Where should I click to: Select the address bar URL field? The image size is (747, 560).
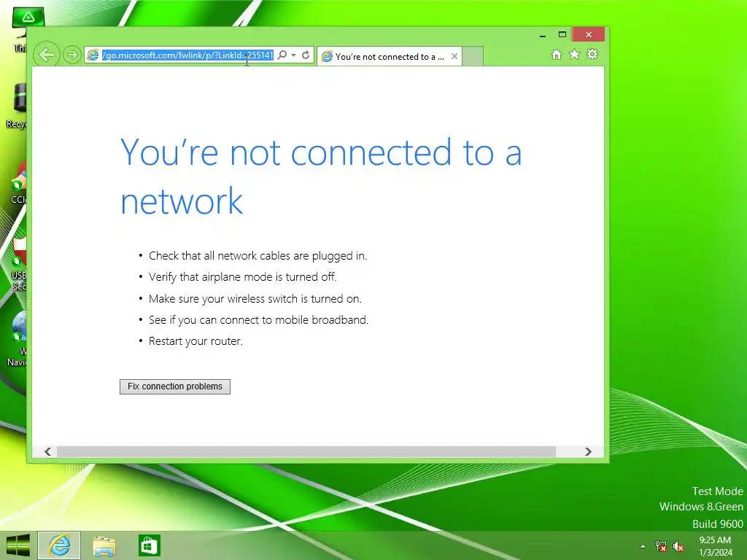pyautogui.click(x=187, y=55)
